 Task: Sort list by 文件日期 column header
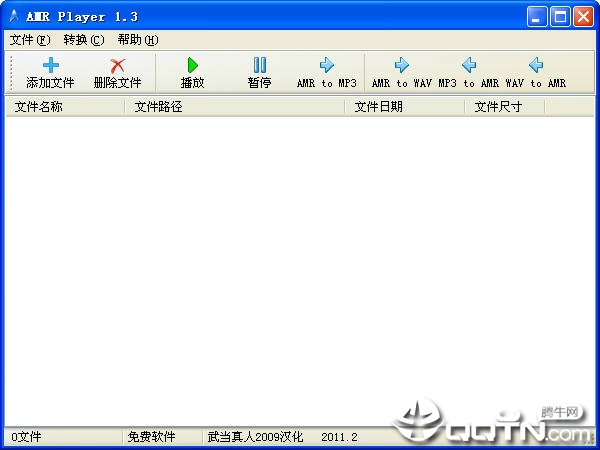[404, 107]
